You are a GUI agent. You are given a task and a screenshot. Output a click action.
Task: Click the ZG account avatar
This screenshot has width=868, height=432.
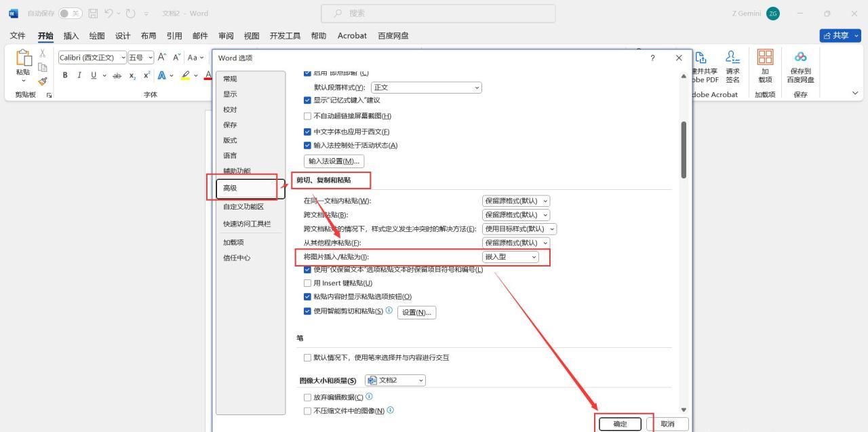click(772, 14)
